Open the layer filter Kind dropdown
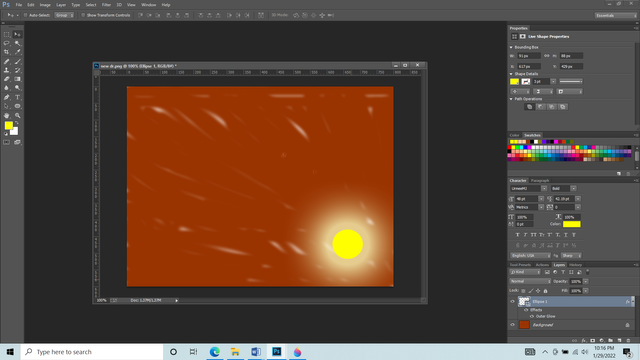Image resolution: width=640 pixels, height=360 pixels. click(x=525, y=272)
